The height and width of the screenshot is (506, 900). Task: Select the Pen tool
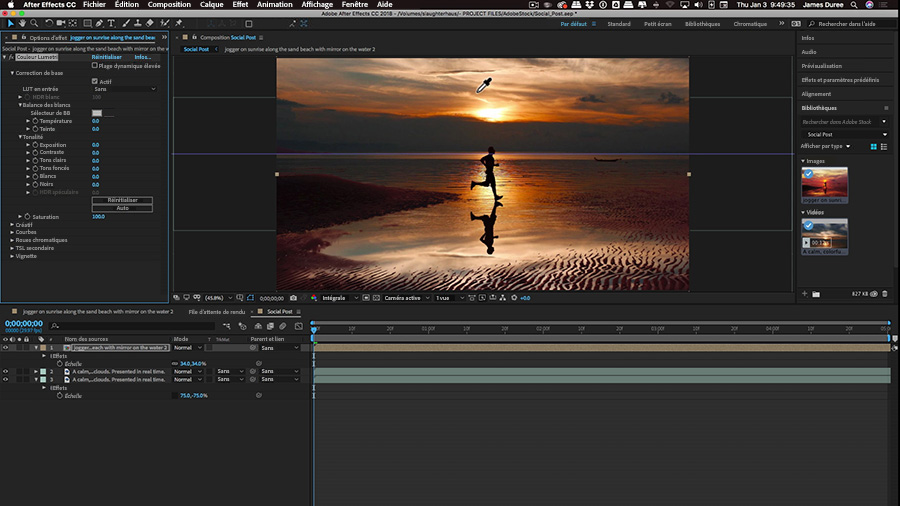[x=98, y=22]
